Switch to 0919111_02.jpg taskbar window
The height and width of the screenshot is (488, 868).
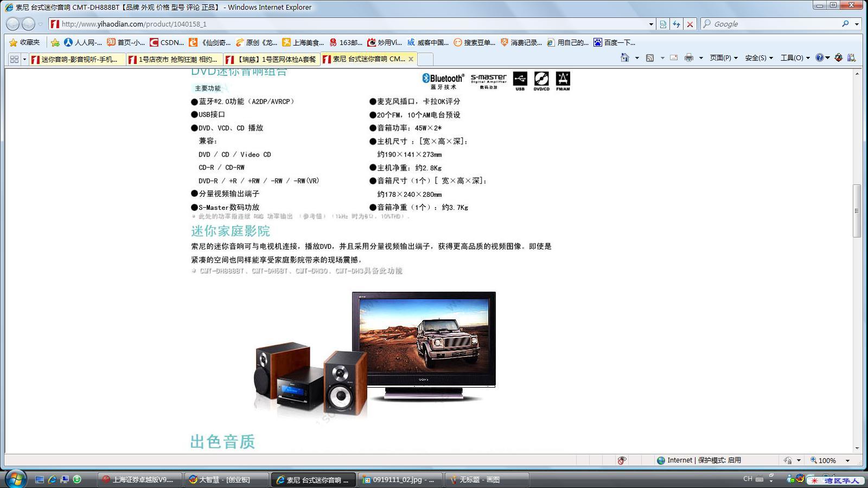coord(399,480)
